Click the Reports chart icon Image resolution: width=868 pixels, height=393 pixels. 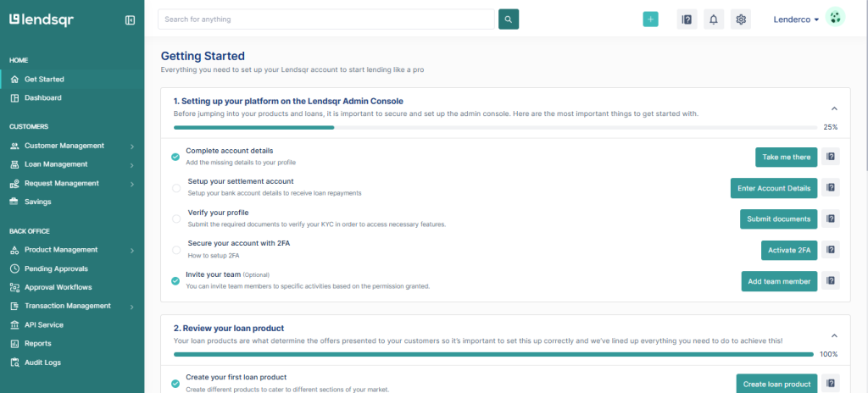pyautogui.click(x=14, y=344)
